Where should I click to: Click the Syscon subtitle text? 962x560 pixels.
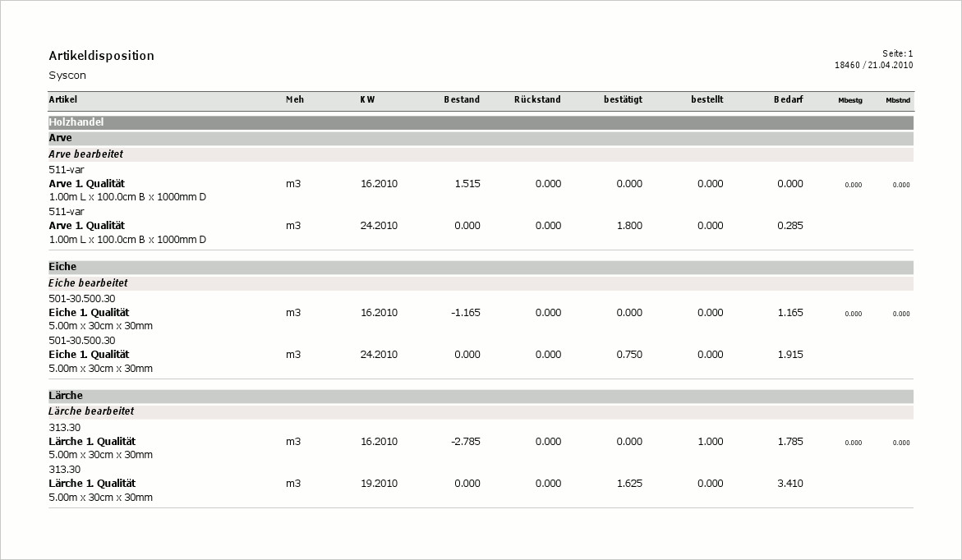67,76
